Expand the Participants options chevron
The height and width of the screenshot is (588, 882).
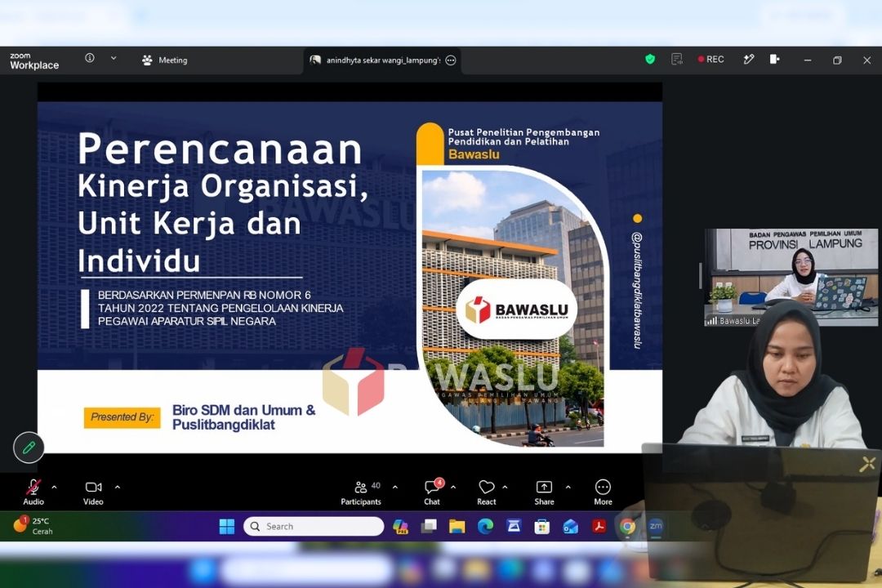click(x=395, y=488)
